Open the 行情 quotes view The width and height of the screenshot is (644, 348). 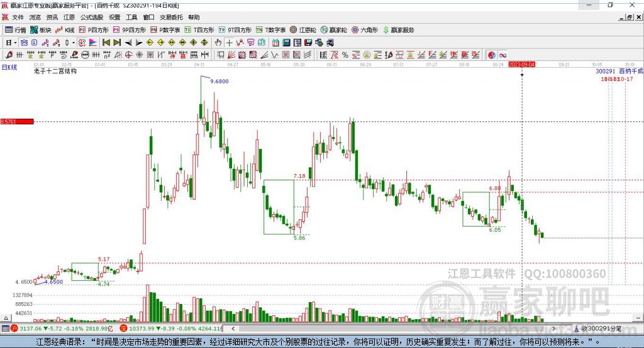(x=15, y=30)
